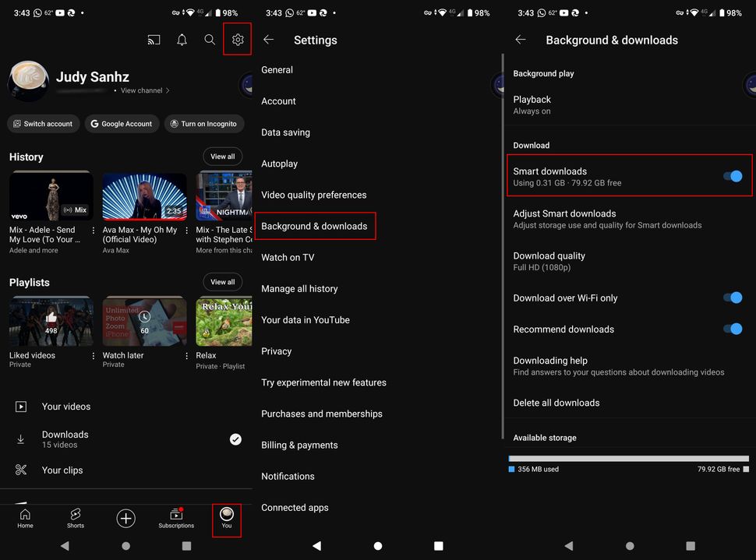
Task: Select Background & downloads in Settings
Action: (315, 226)
